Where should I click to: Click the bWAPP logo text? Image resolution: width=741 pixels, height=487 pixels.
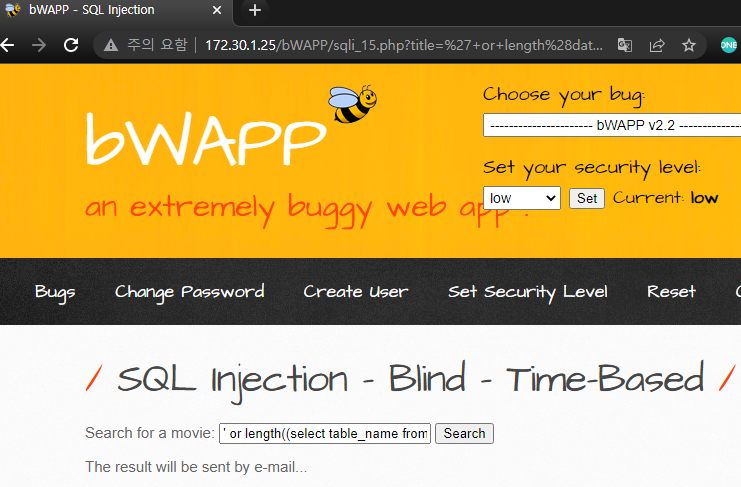[x=207, y=139]
